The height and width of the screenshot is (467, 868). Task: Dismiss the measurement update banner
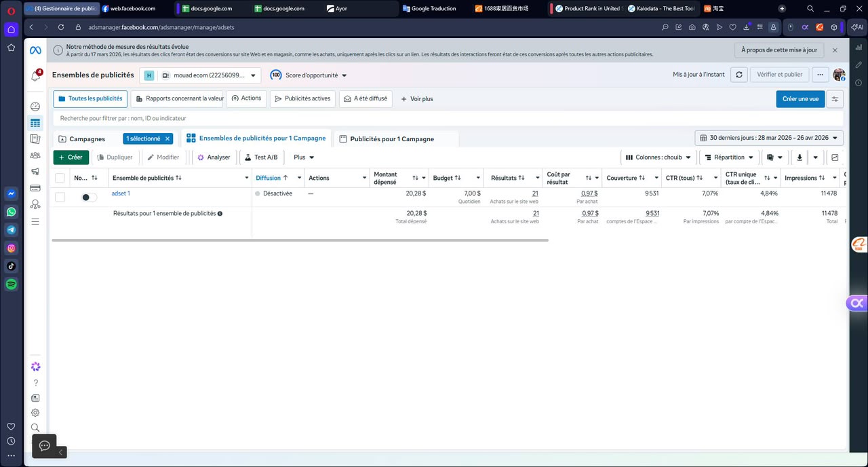(835, 50)
